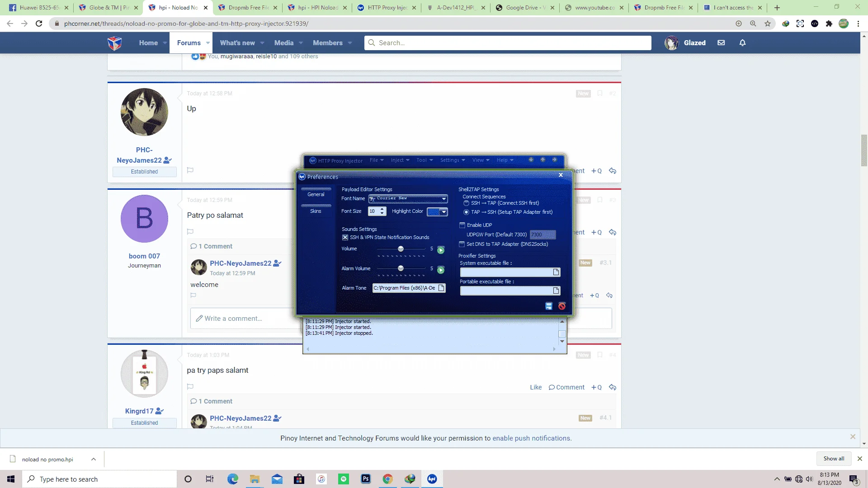
Task: Expand the injector View menu
Action: pos(481,160)
